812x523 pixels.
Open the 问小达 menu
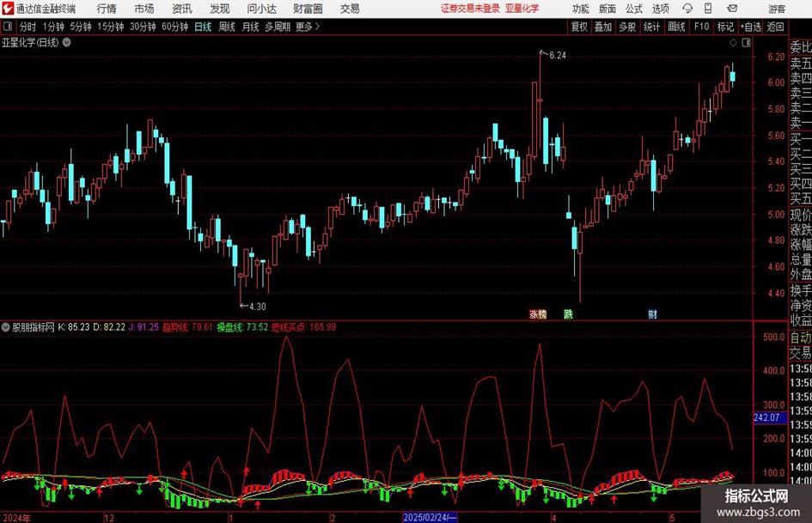(x=261, y=9)
